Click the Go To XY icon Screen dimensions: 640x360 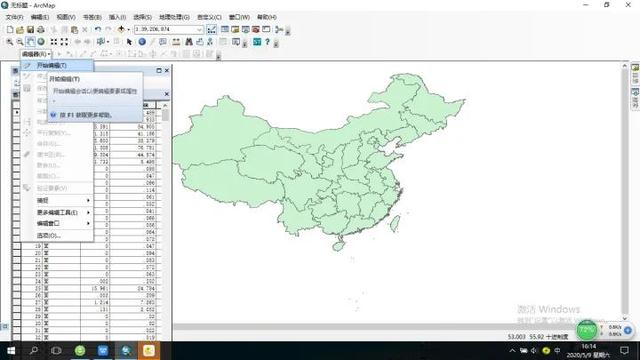[x=210, y=42]
